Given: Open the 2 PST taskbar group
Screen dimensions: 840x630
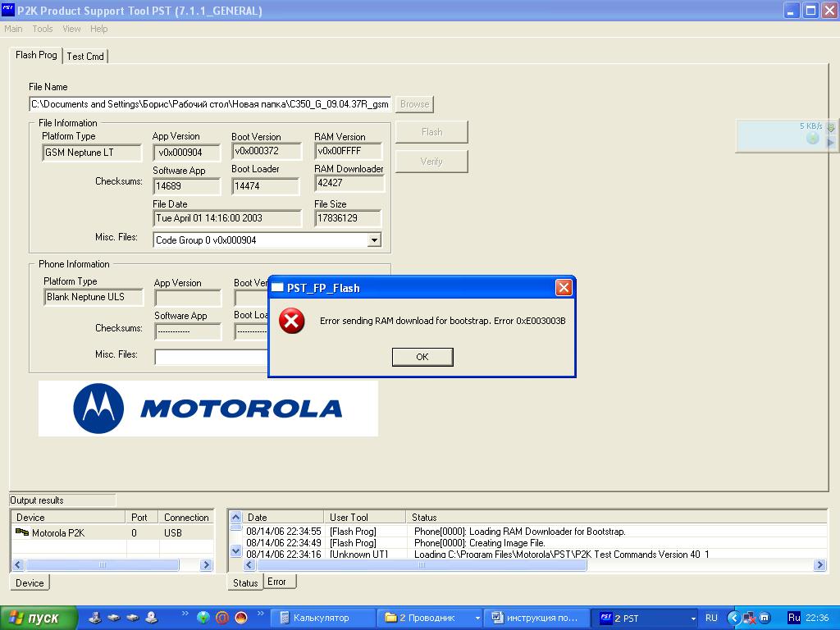Looking at the screenshot, I should point(646,618).
